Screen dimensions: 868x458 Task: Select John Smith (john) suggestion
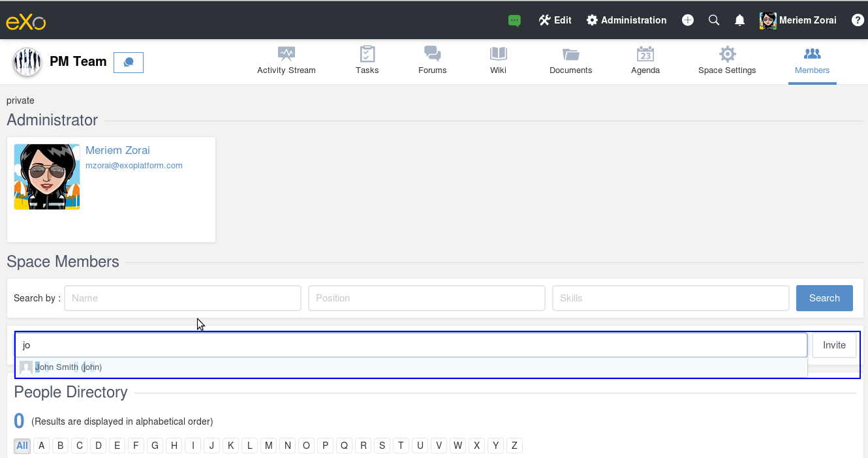[x=411, y=367]
